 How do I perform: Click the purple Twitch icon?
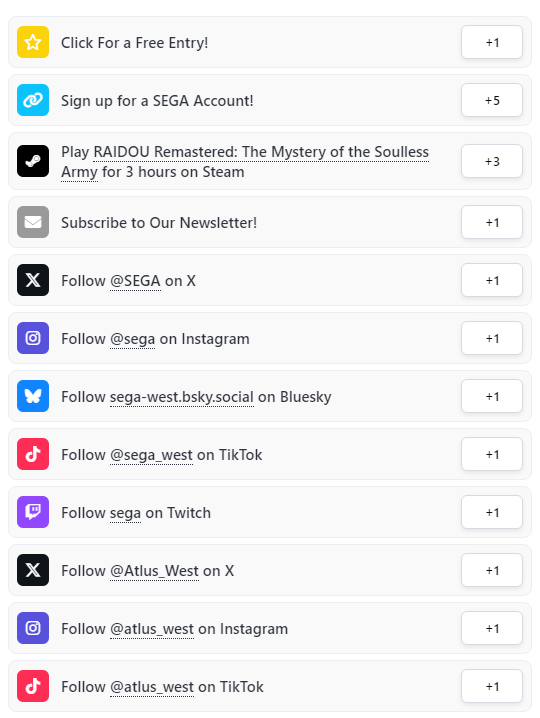[33, 512]
